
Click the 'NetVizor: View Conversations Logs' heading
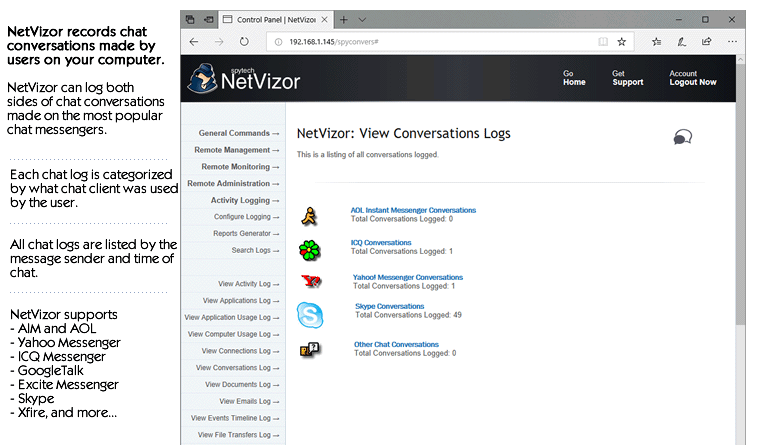pos(403,133)
